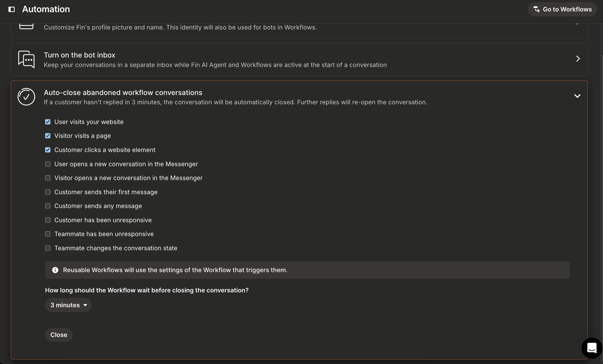Uncheck User visits your website
Viewport: 603px width, 364px height.
[48, 122]
